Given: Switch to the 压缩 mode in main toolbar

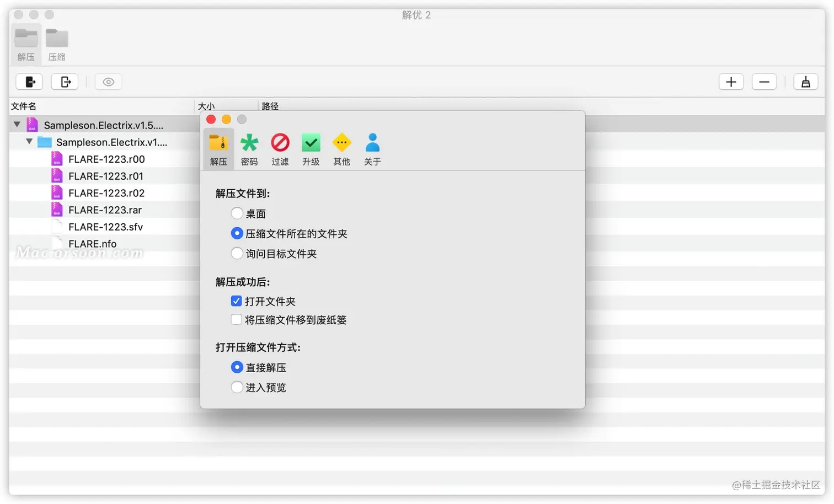Looking at the screenshot, I should 57,44.
